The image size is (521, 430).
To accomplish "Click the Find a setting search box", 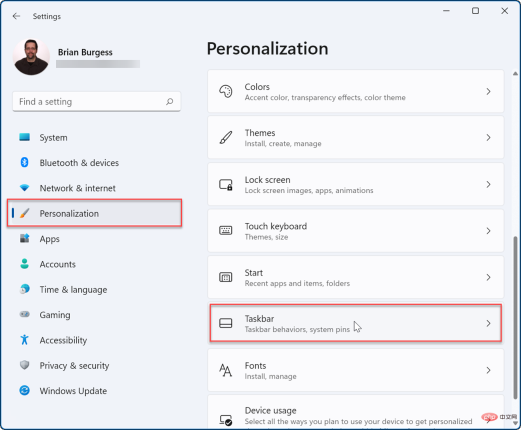I will [x=97, y=101].
